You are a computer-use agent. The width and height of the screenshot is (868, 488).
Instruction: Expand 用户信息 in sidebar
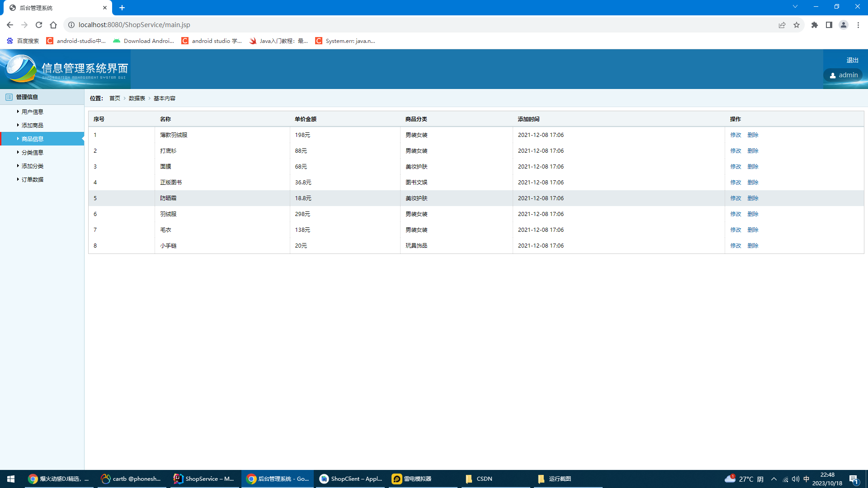[x=32, y=112]
